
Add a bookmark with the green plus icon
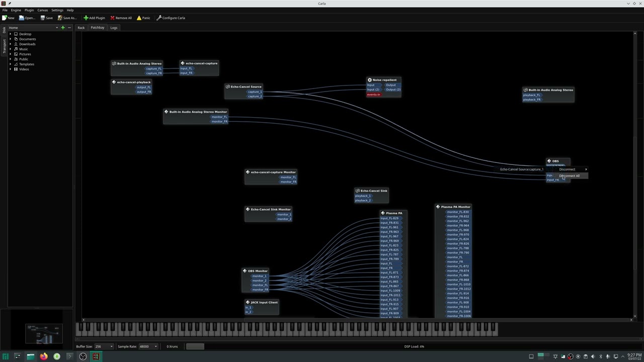[x=63, y=28]
